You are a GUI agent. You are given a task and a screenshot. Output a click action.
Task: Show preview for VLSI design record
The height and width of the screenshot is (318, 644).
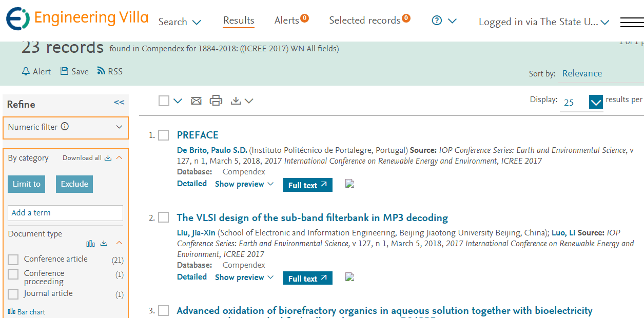pyautogui.click(x=244, y=277)
